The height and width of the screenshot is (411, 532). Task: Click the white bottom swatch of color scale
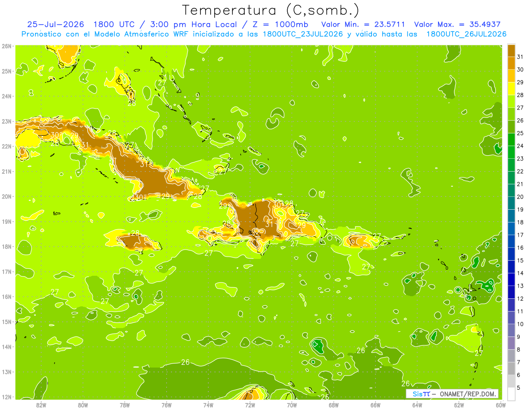tap(511, 394)
